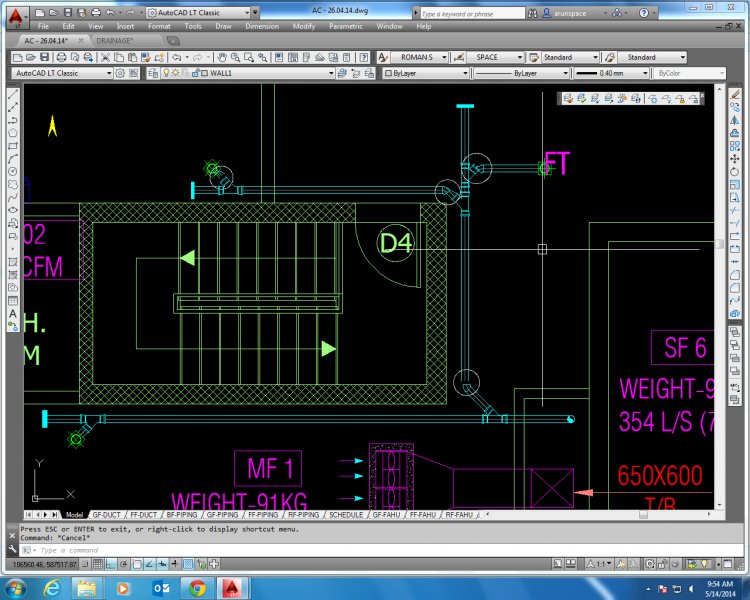Toggle Object Snap Tracking in status bar

(x=149, y=564)
